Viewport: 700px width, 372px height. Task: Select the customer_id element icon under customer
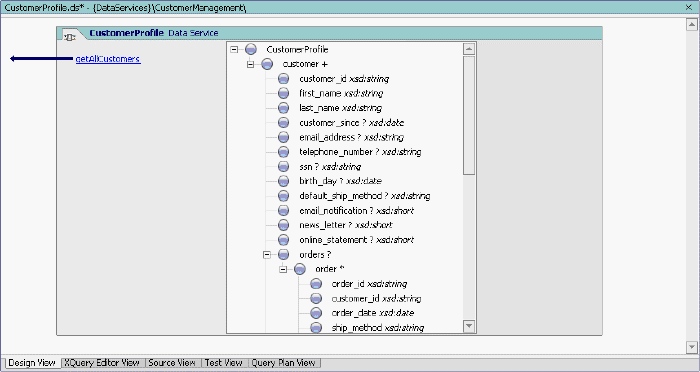coord(283,79)
